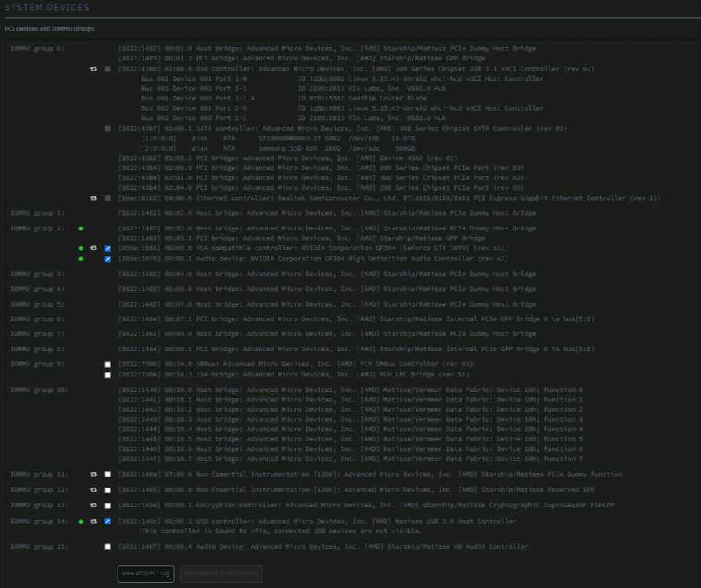Click reset icon in IOMMU group 11

click(93, 474)
